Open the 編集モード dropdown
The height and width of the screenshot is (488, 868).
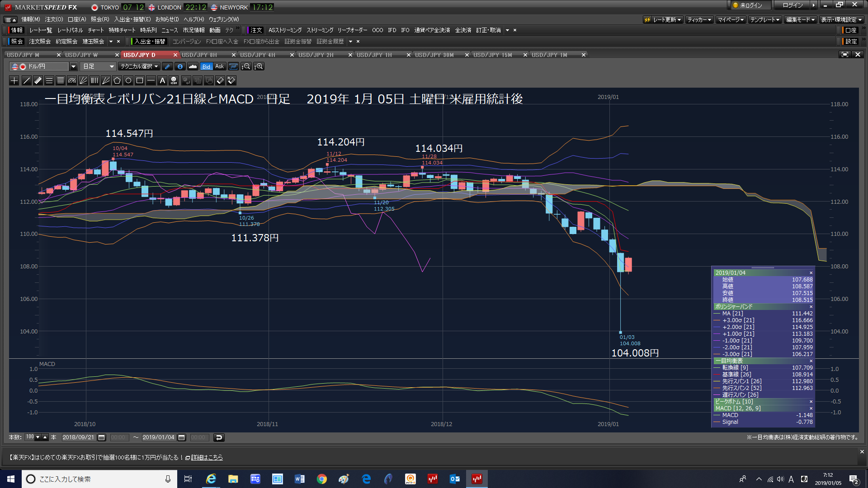coord(800,20)
